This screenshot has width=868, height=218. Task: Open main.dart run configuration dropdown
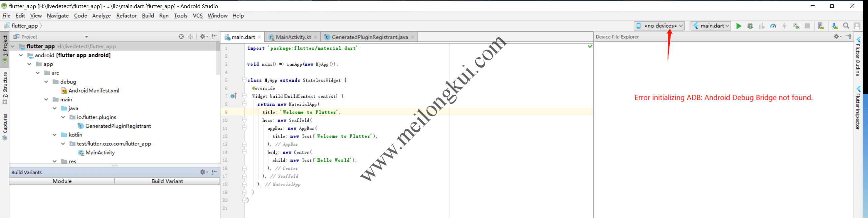pyautogui.click(x=711, y=26)
